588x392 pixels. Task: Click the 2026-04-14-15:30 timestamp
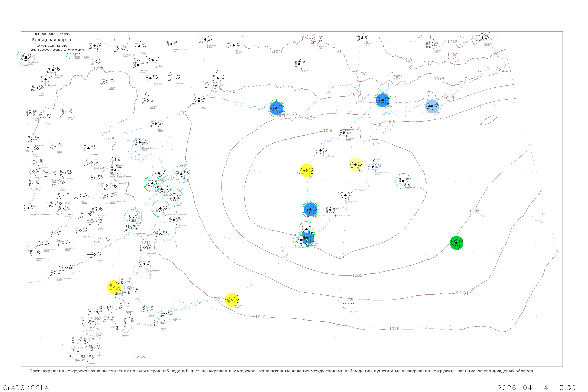[536, 387]
